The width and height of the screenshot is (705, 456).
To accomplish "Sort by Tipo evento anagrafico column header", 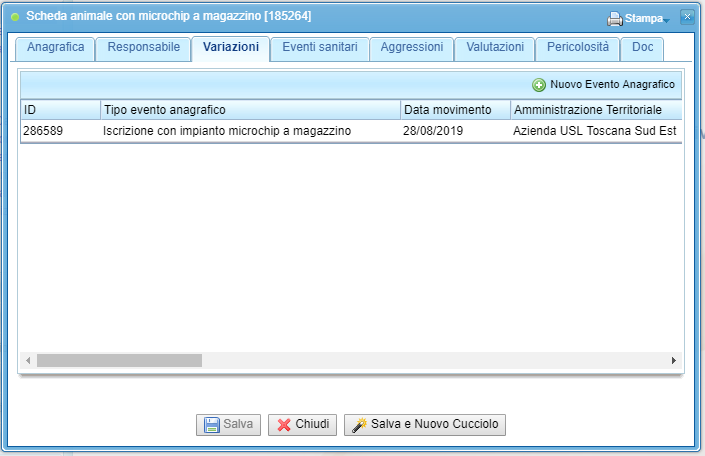I will click(250, 110).
